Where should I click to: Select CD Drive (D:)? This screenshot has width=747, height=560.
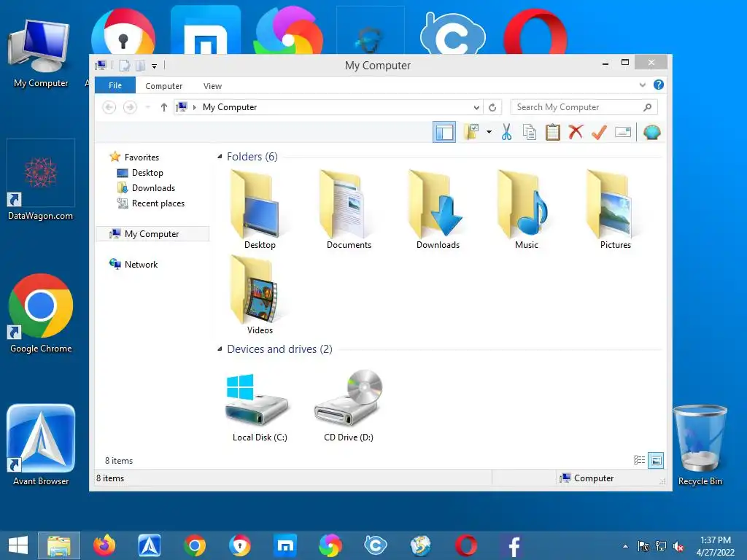[x=349, y=407]
